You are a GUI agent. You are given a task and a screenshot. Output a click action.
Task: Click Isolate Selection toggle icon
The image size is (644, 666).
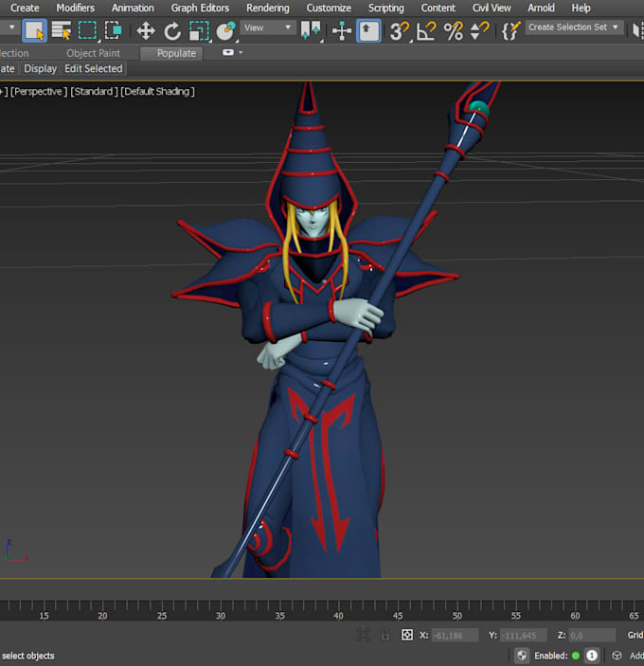[x=363, y=635]
